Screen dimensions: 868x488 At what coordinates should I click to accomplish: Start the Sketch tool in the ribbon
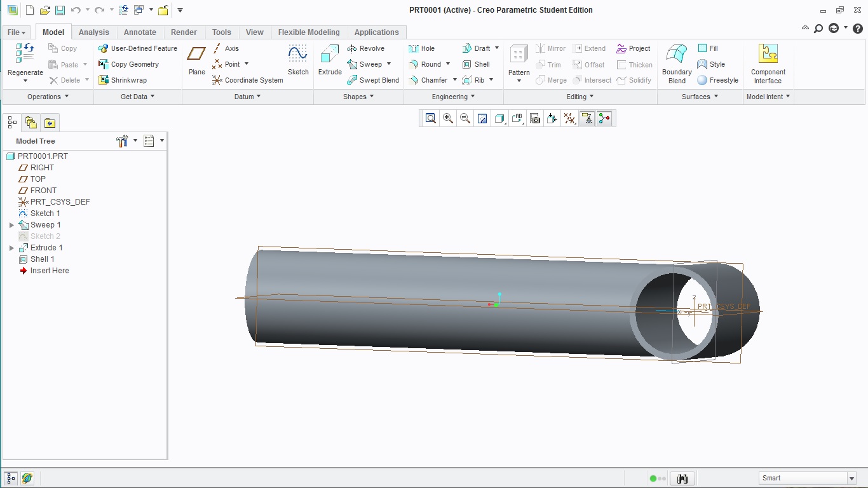pos(298,61)
